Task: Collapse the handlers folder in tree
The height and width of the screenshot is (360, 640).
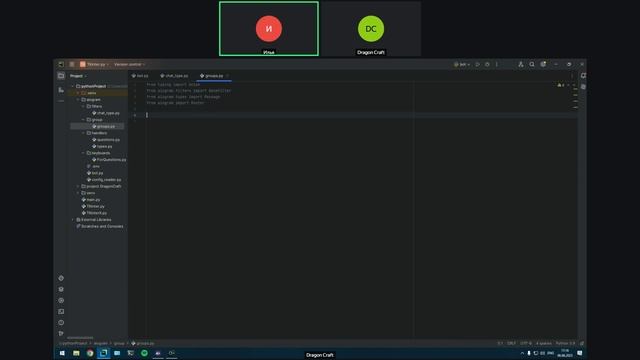Action: [x=84, y=133]
